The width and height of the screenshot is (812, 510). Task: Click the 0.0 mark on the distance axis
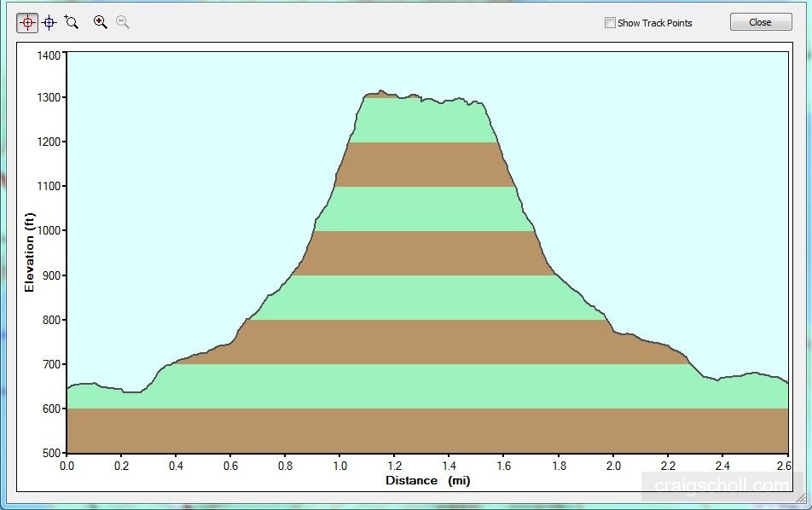67,467
